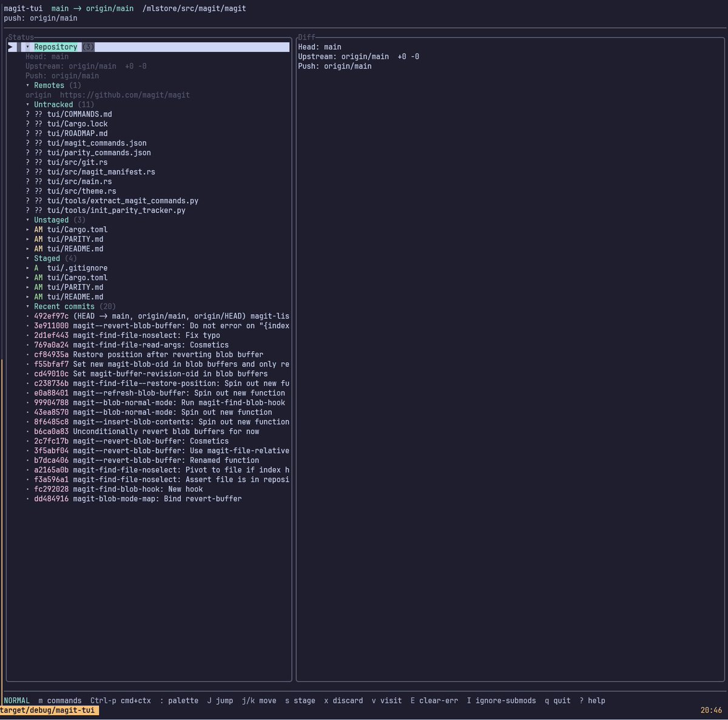Select untracked file tui/src/theme.rs
Image resolution: width=728 pixels, height=720 pixels.
coord(71,191)
